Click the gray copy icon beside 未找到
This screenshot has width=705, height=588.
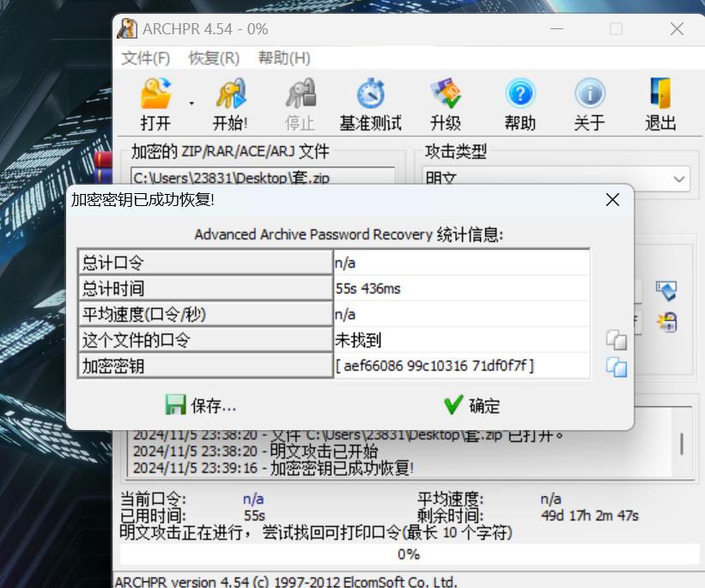tap(617, 340)
